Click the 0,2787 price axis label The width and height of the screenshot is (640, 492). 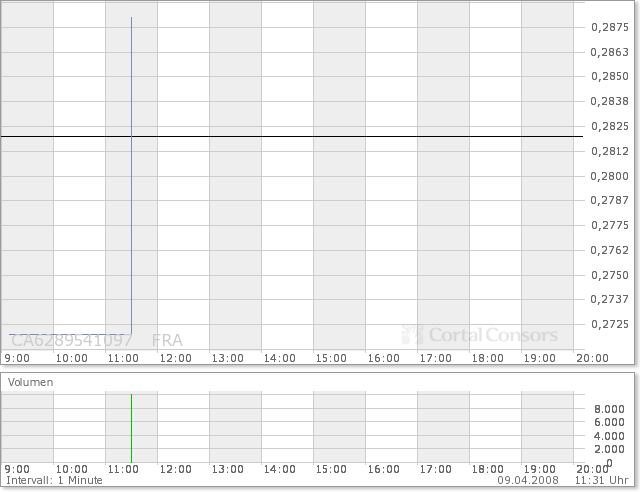click(x=610, y=200)
